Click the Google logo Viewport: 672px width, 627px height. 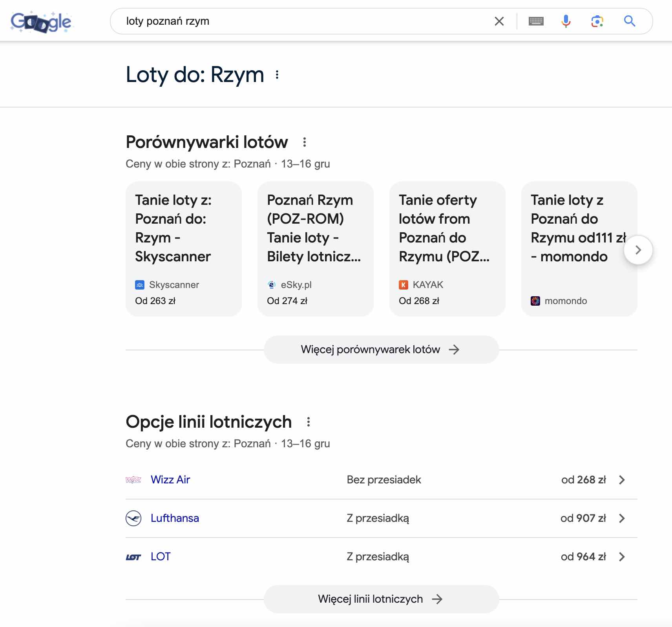[41, 22]
